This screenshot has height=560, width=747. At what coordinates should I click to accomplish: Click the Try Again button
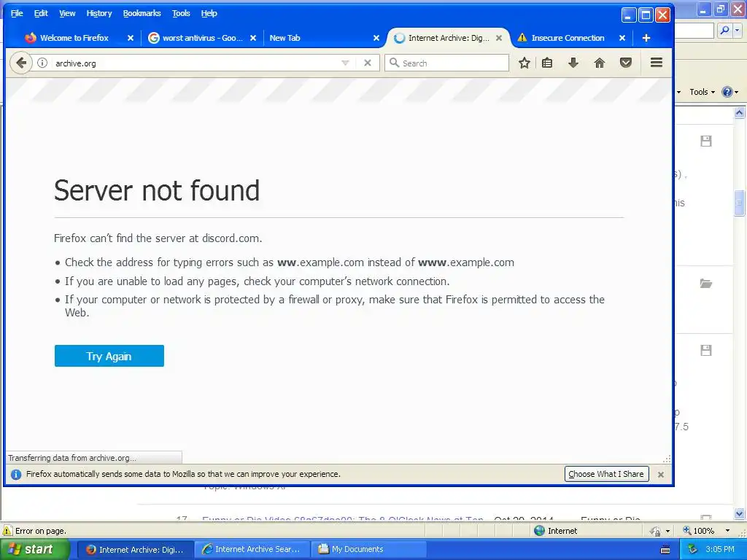(x=109, y=356)
